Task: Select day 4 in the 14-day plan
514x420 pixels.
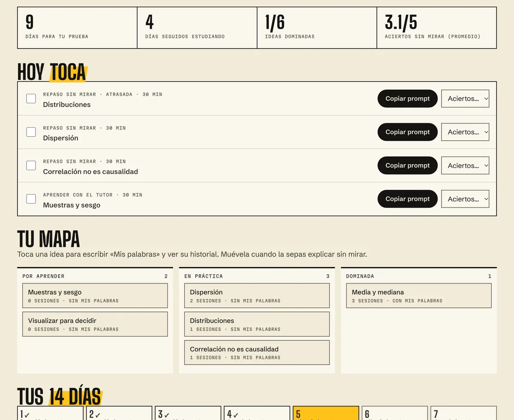Action: 257,413
